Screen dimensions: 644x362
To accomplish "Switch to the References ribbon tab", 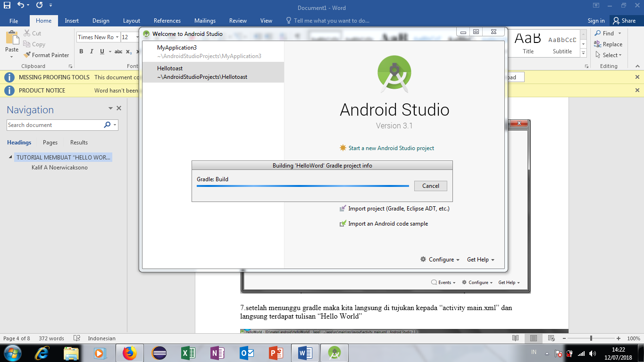I will point(167,20).
